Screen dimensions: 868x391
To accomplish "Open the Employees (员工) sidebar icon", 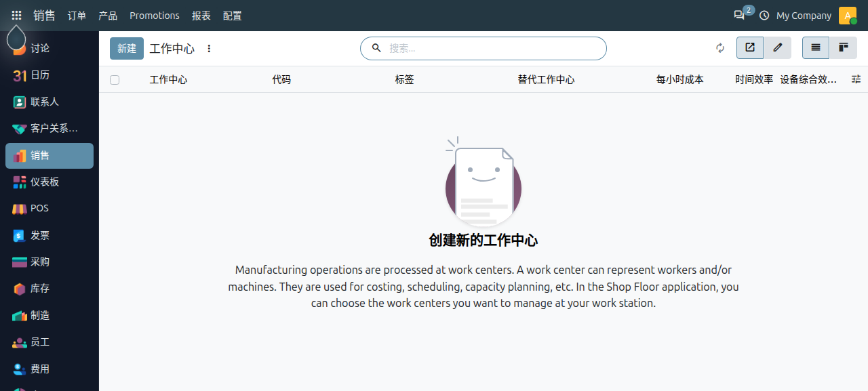I will pos(20,343).
